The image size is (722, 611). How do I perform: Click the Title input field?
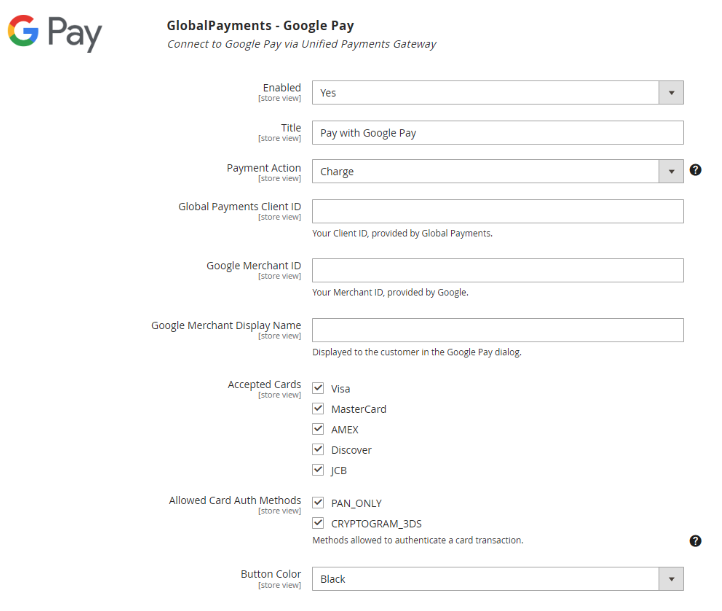pyautogui.click(x=497, y=133)
